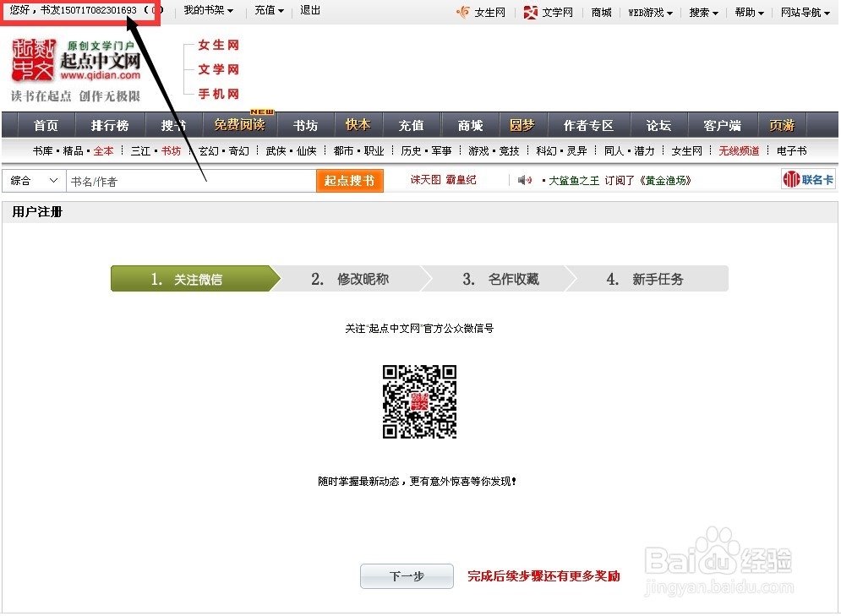Click the 完成后续步骤还有更多奖励 text
The width and height of the screenshot is (841, 616).
[x=543, y=576]
